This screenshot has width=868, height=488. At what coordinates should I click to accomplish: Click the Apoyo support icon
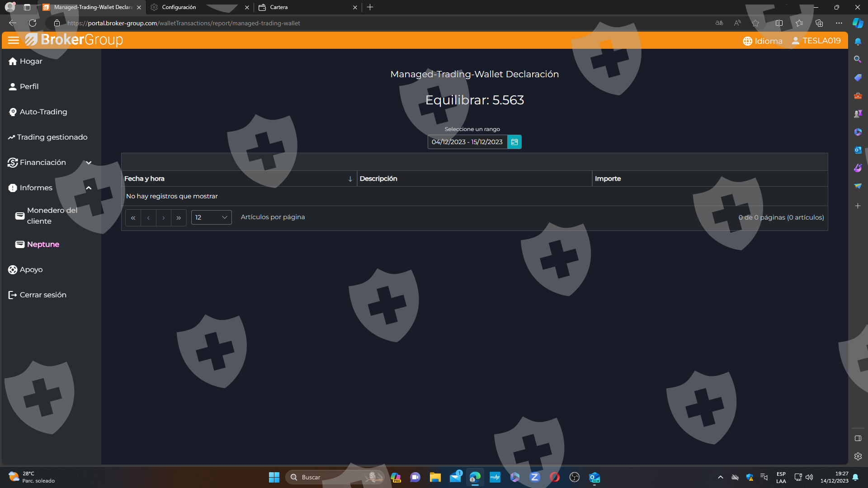click(13, 270)
